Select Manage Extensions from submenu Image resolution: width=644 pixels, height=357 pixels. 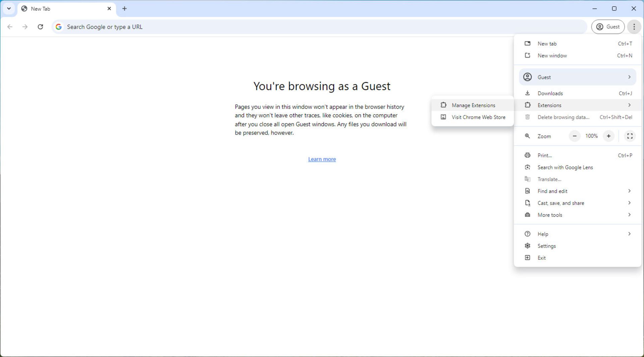coord(473,105)
